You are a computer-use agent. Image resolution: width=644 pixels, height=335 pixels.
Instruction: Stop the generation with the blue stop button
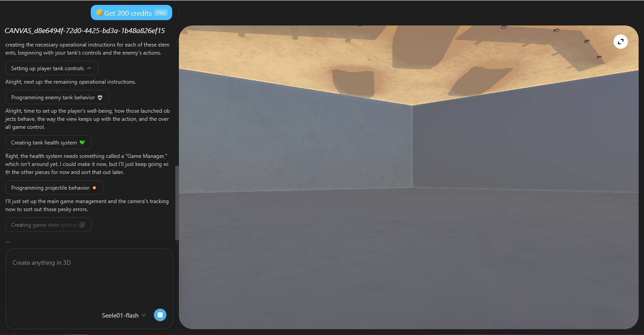point(160,315)
